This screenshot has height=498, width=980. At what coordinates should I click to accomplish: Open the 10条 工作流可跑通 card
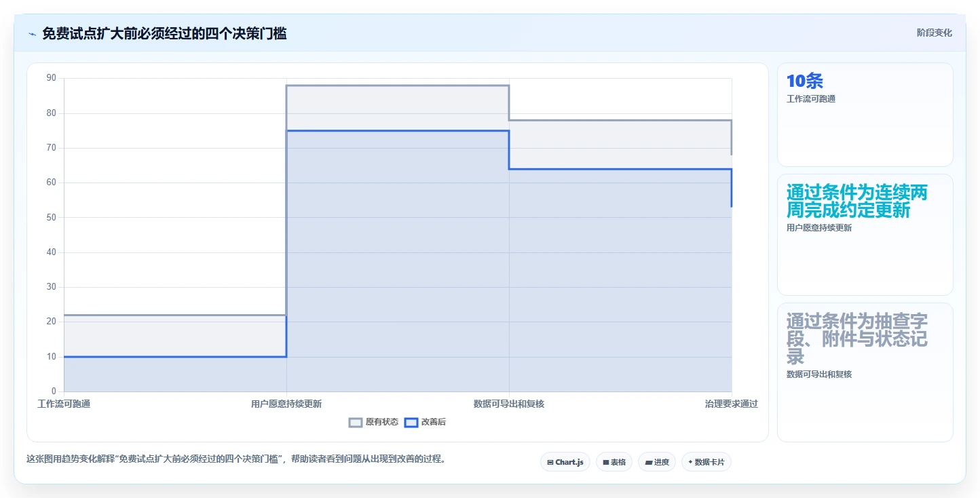coord(865,114)
